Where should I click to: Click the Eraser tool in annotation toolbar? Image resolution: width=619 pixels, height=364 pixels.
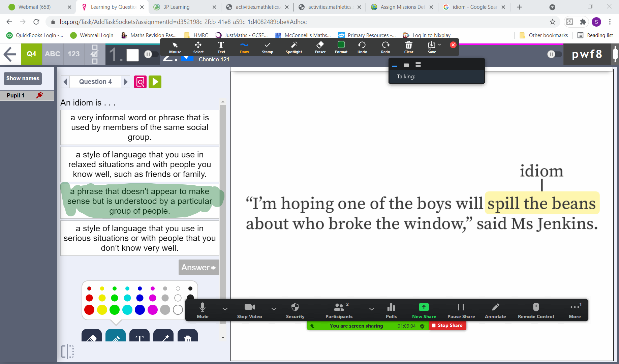[320, 48]
